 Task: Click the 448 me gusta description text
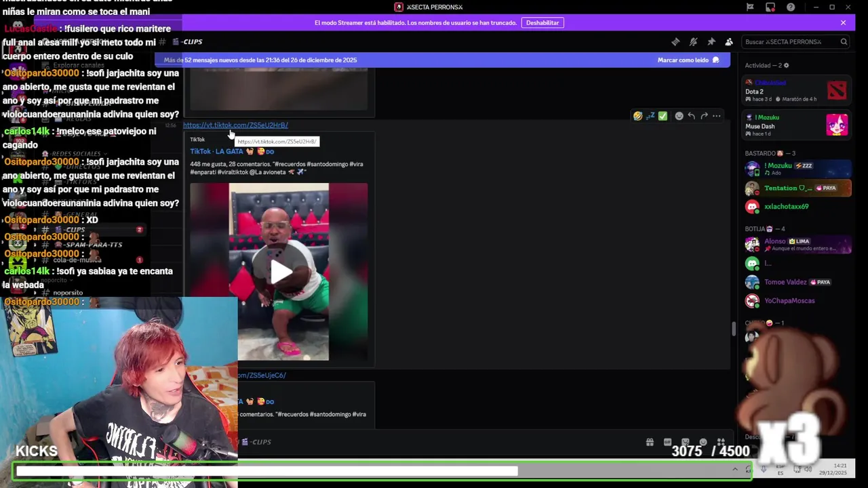(278, 168)
